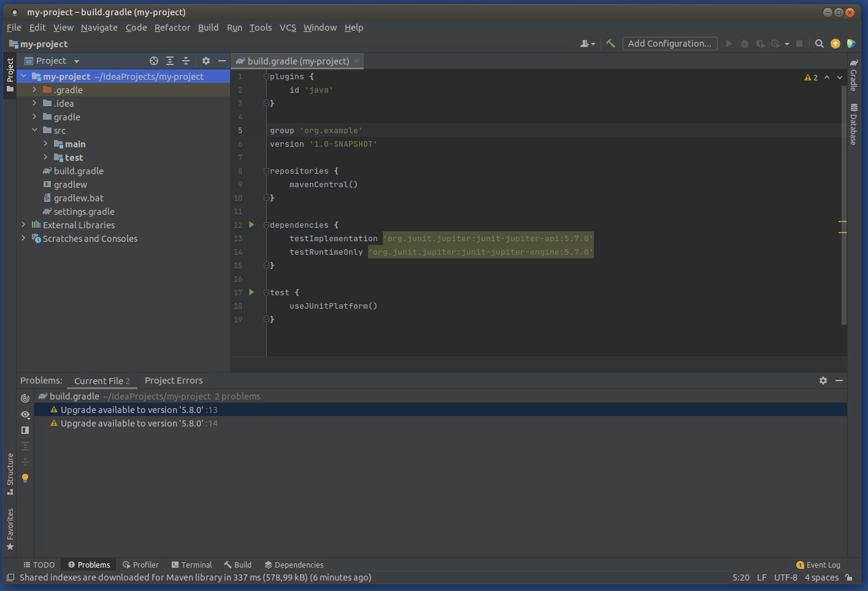Image resolution: width=868 pixels, height=591 pixels.
Task: Open the VCS menu
Action: [x=288, y=28]
